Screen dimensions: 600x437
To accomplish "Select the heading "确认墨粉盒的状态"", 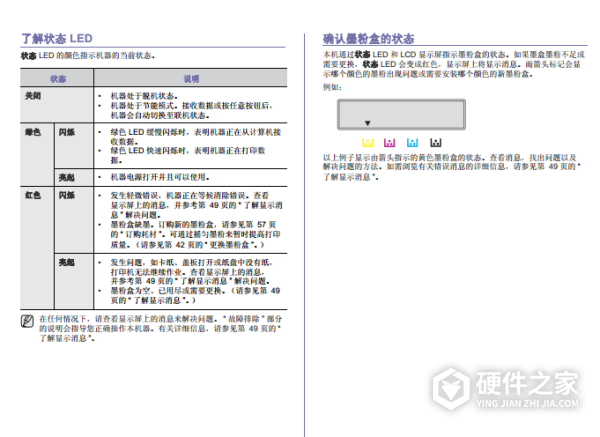I will 368,39.
